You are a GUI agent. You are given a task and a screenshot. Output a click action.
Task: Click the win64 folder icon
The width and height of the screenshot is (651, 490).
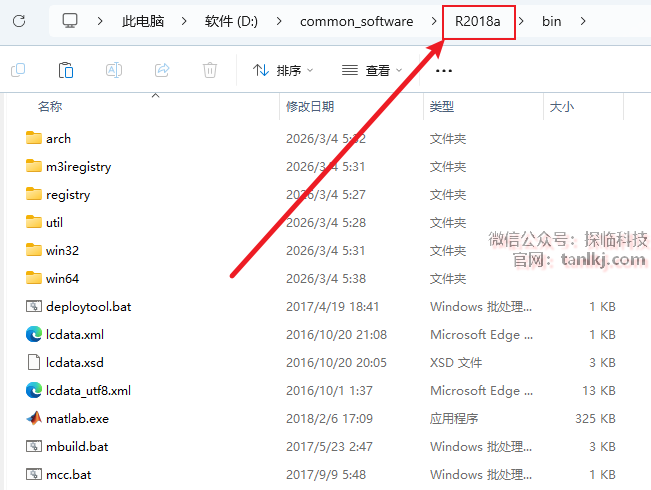(34, 278)
